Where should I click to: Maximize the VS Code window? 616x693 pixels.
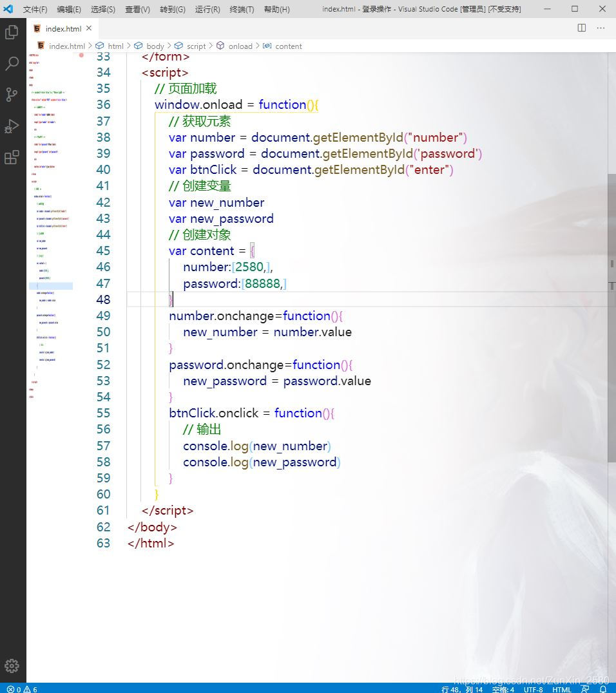[x=574, y=9]
